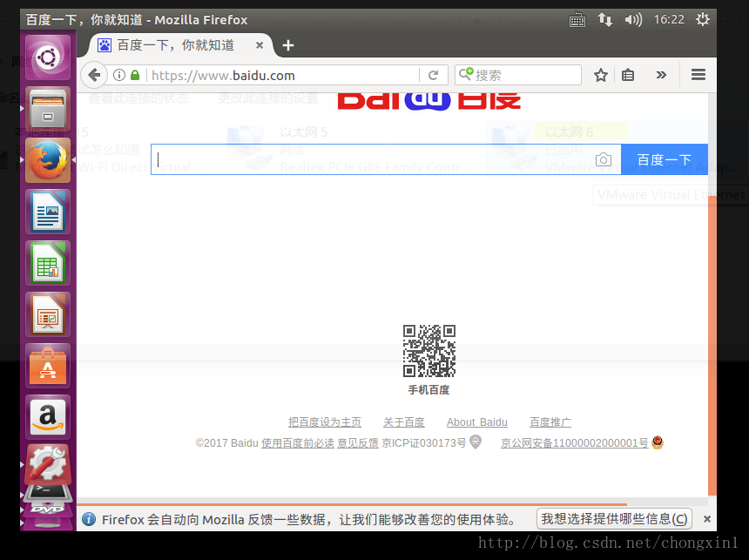Select the Baidu browser tab
749x560 pixels.
coord(179,45)
